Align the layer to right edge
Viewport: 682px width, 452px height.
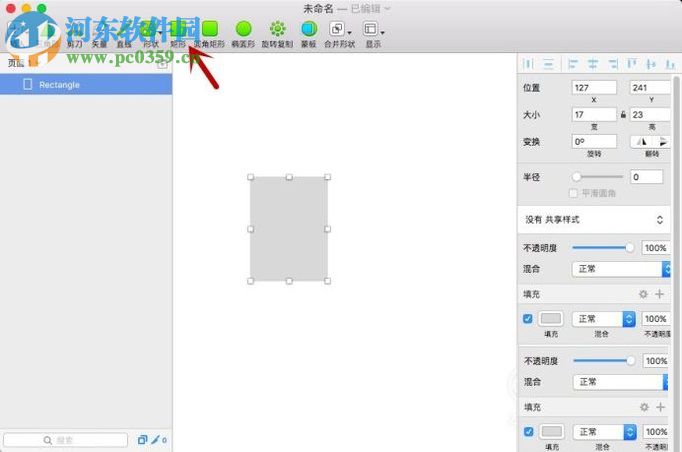click(613, 64)
